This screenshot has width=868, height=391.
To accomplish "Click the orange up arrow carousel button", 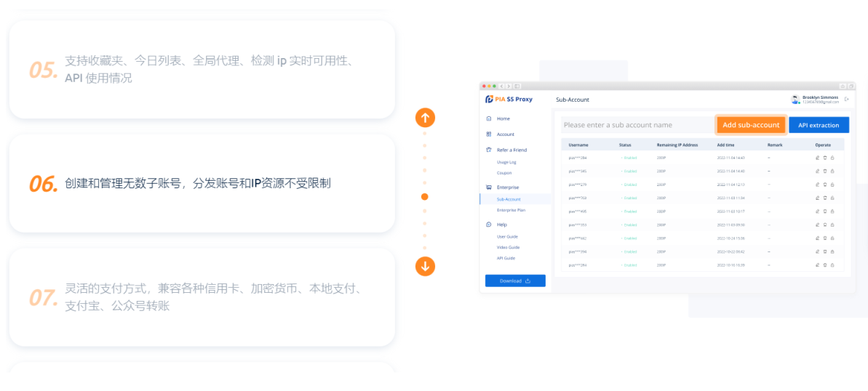I will click(x=425, y=118).
